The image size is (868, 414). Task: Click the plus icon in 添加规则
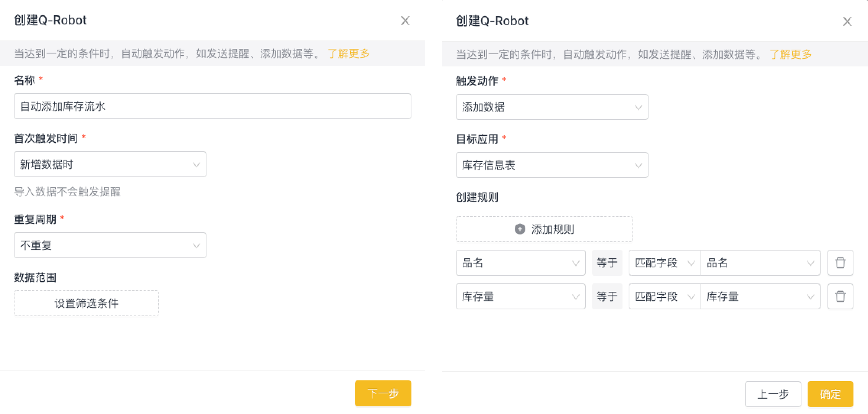coord(520,229)
